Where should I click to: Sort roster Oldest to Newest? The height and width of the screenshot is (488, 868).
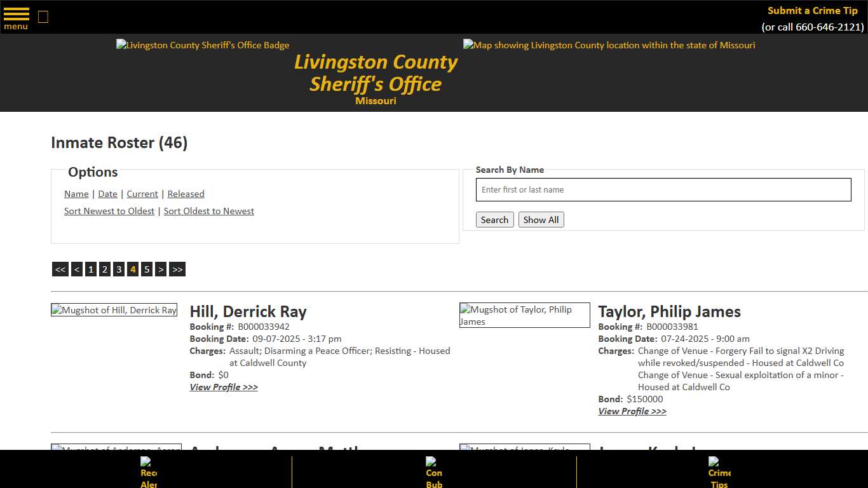tap(208, 211)
